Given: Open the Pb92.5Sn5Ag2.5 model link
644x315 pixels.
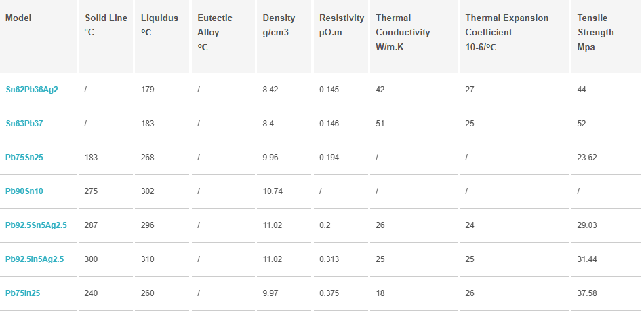Looking at the screenshot, I should 36,225.
